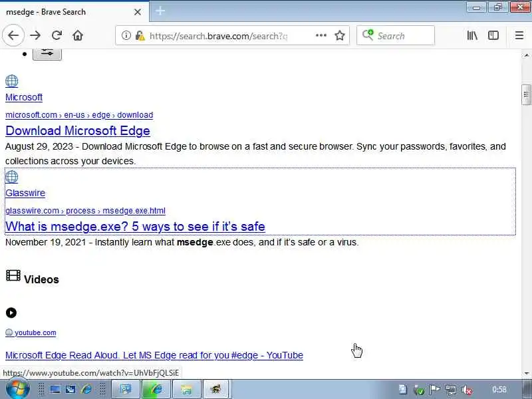The height and width of the screenshot is (399, 532).
Task: Click the globe icon above Glasswire
Action: (x=11, y=177)
